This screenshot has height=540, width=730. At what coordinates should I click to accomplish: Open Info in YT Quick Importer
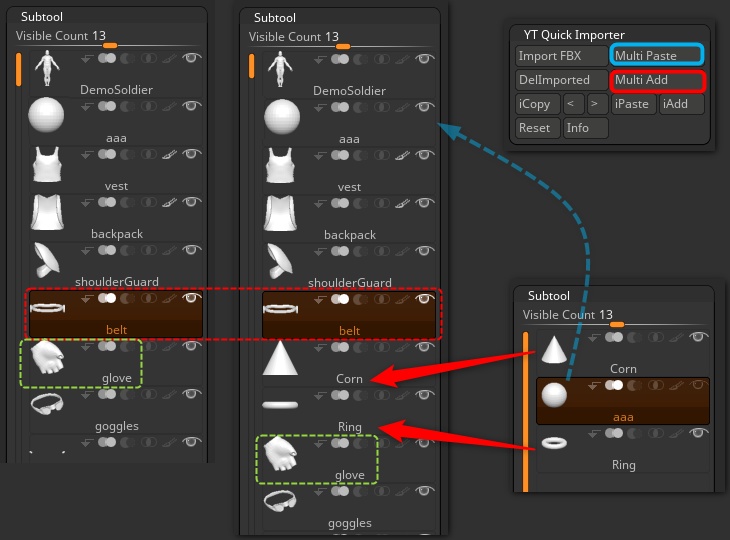coord(586,128)
